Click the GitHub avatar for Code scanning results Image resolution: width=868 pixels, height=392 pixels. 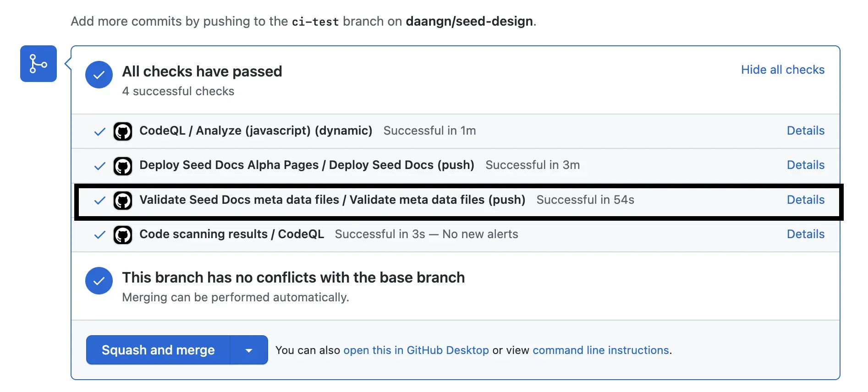123,235
